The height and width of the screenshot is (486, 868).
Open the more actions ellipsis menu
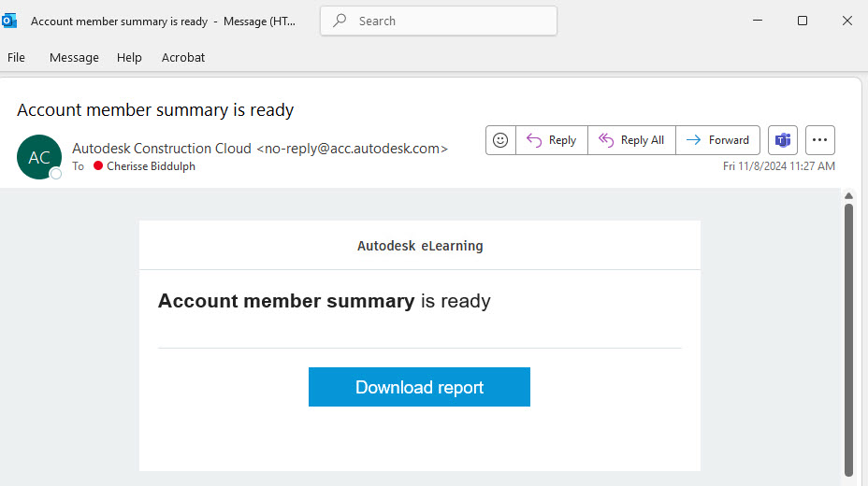click(820, 140)
